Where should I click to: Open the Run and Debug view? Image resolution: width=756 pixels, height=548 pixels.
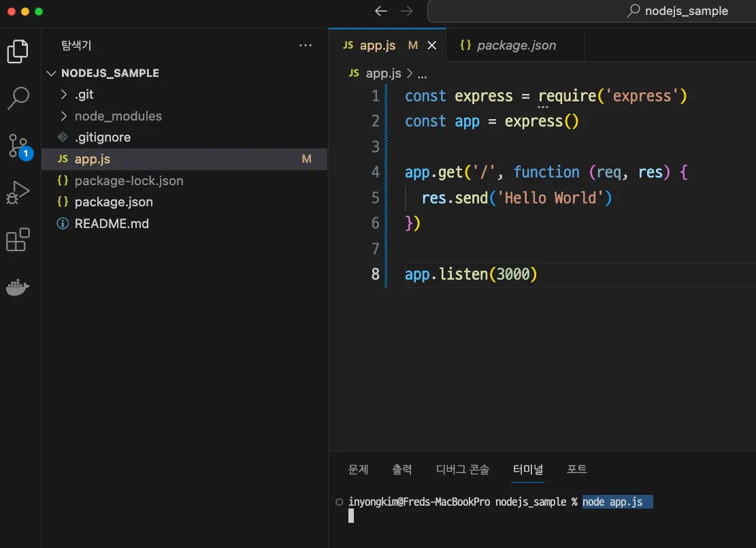click(x=18, y=193)
